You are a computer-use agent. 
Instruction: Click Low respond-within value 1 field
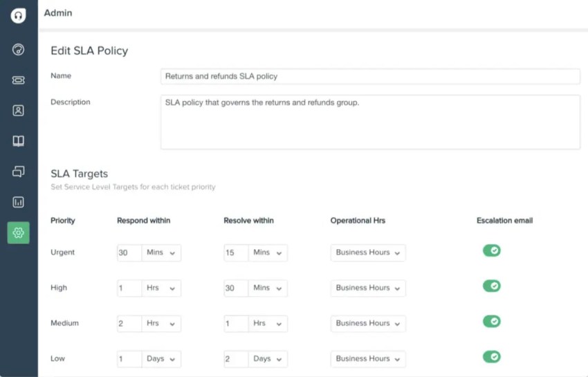[129, 359]
